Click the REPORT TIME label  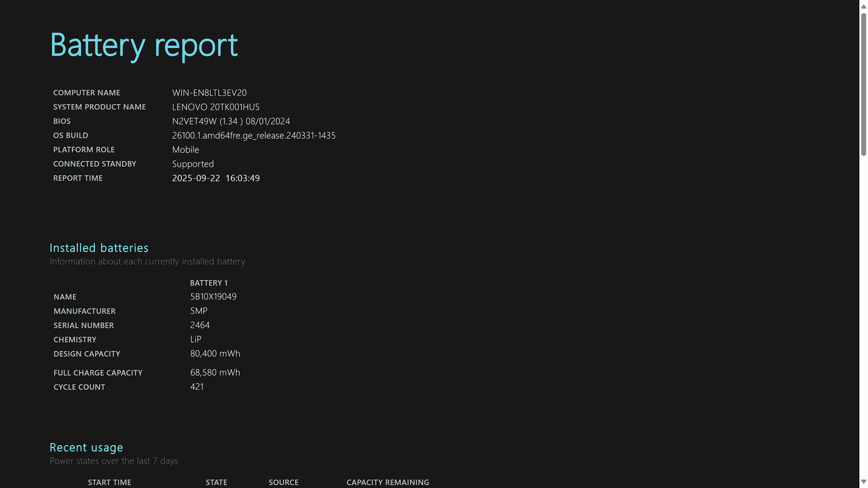click(78, 178)
